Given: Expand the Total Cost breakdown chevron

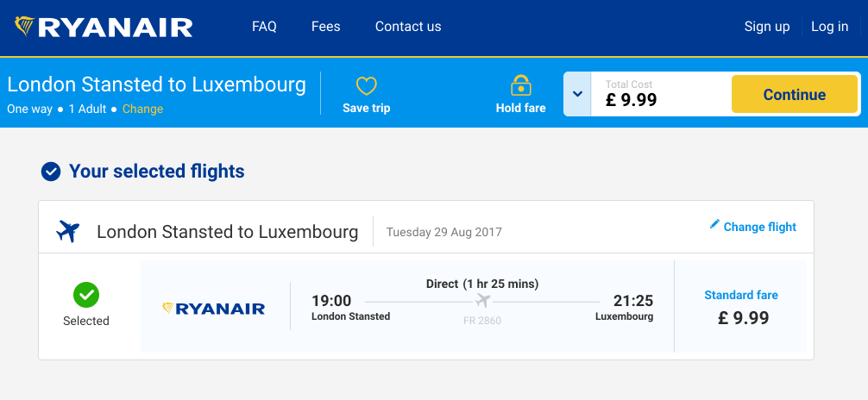Looking at the screenshot, I should click(577, 94).
